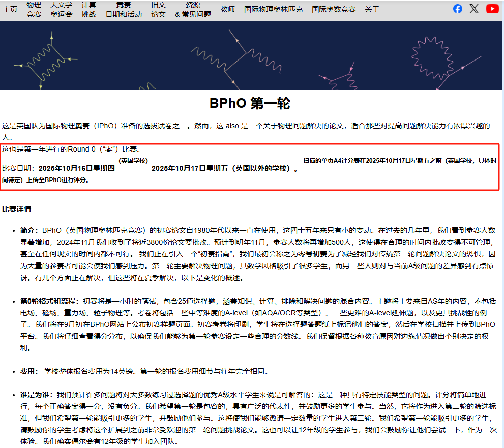Open the 国际奥数竞赛 menu item
504x448 pixels.
(334, 9)
